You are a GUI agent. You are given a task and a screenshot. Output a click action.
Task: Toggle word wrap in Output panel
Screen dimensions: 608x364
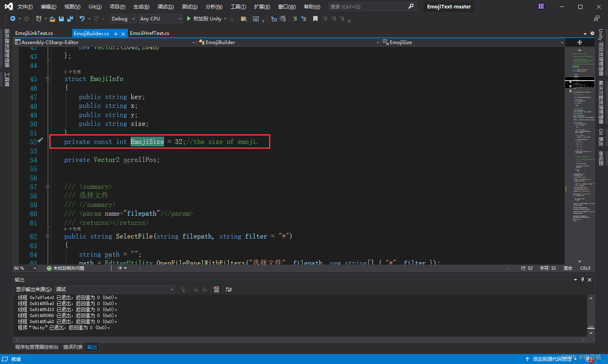point(229,289)
